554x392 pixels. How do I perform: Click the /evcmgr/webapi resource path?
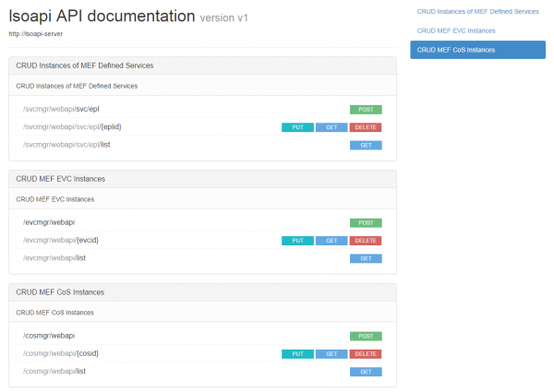(x=49, y=222)
